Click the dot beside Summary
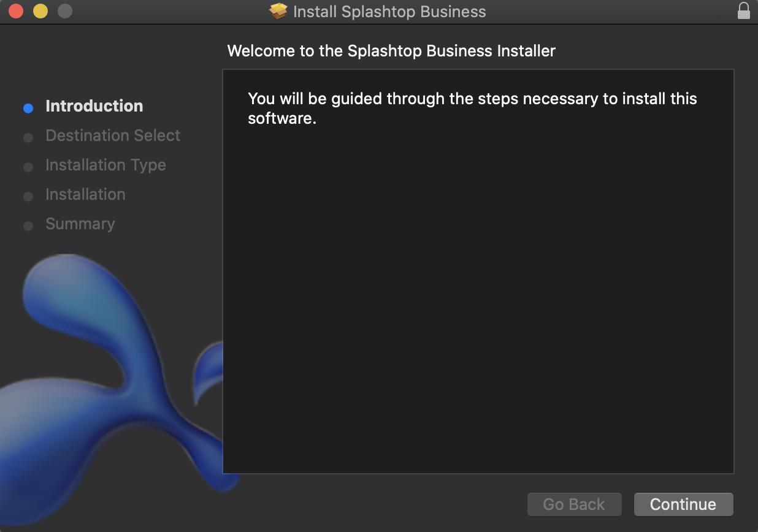 pyautogui.click(x=28, y=226)
